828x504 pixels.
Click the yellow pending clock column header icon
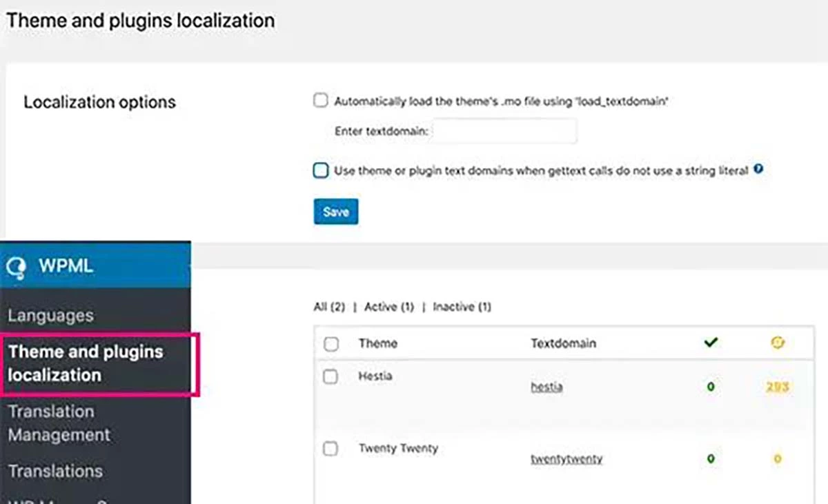(778, 343)
